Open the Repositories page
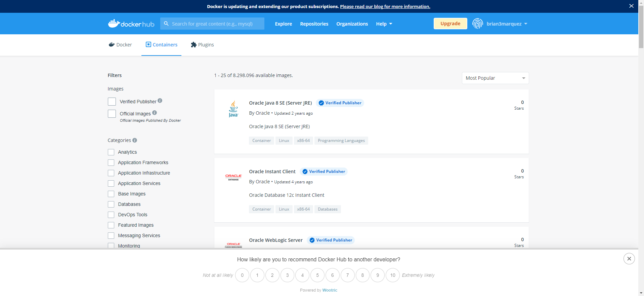644x296 pixels. tap(314, 24)
